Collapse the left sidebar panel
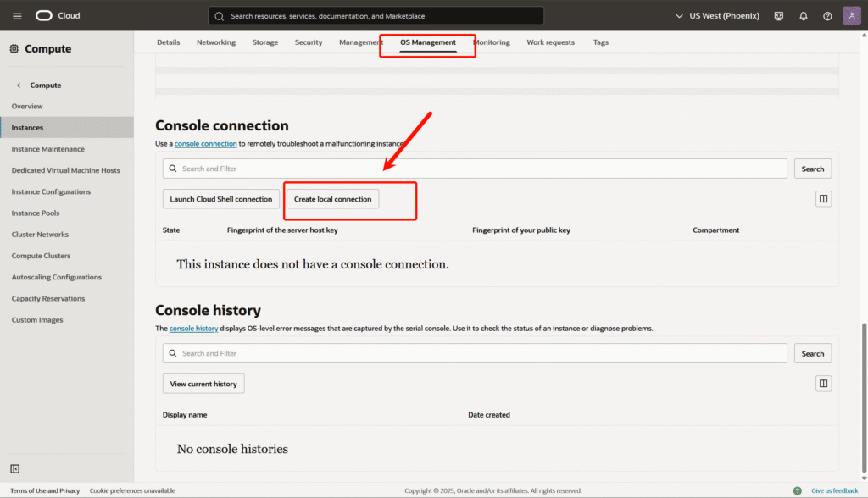Screen dimensions: 868x498 pyautogui.click(x=15, y=469)
